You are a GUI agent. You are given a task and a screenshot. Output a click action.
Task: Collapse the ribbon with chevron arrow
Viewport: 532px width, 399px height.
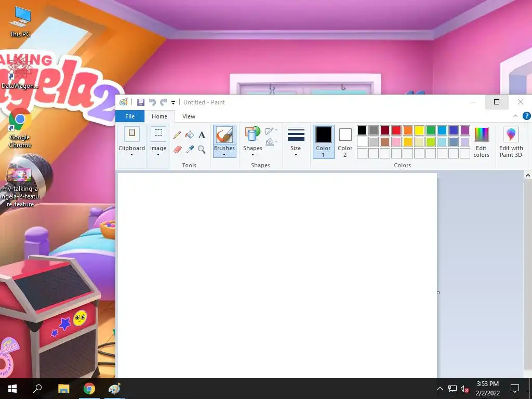[515, 116]
